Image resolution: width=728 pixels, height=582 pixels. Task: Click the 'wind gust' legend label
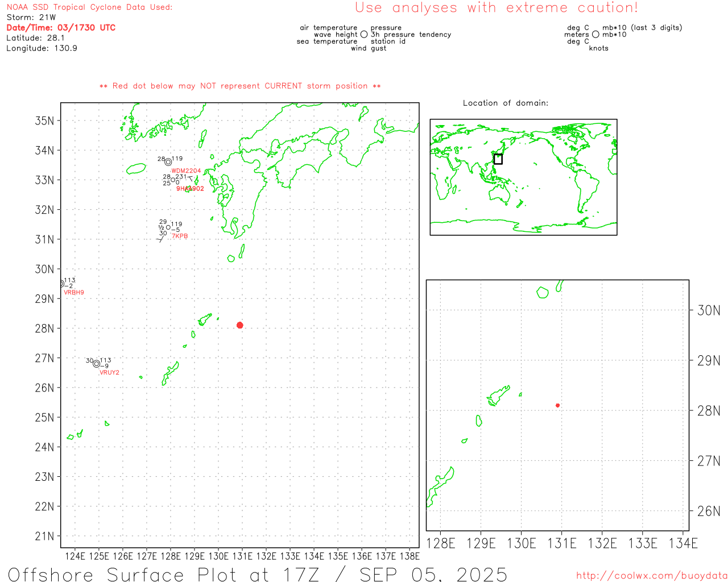[x=369, y=48]
